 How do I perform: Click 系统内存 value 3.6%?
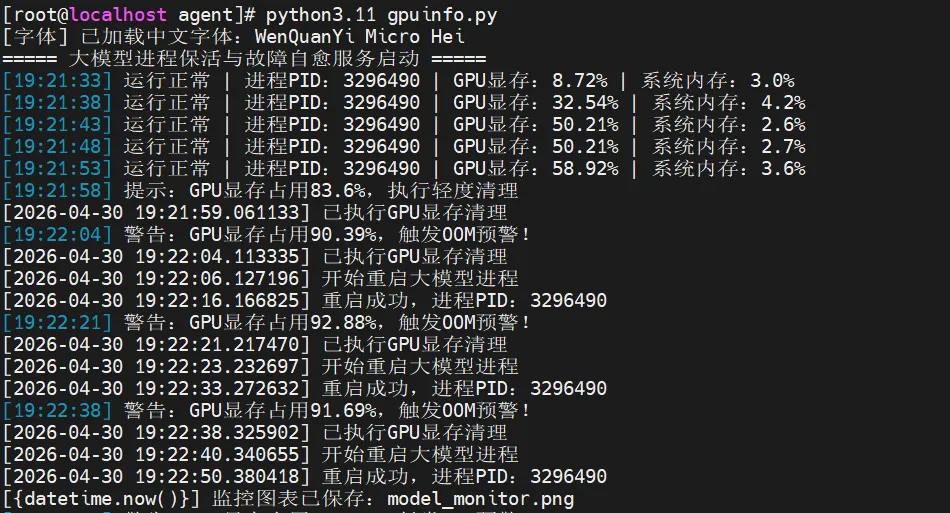click(x=783, y=168)
